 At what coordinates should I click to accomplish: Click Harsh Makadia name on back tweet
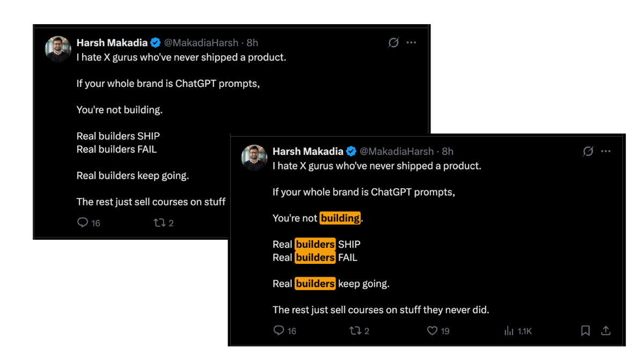pos(112,43)
